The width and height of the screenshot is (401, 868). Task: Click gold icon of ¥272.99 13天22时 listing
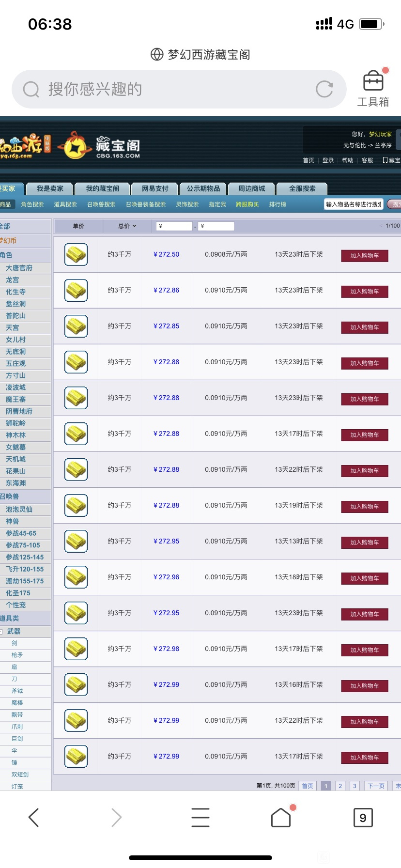tap(76, 720)
